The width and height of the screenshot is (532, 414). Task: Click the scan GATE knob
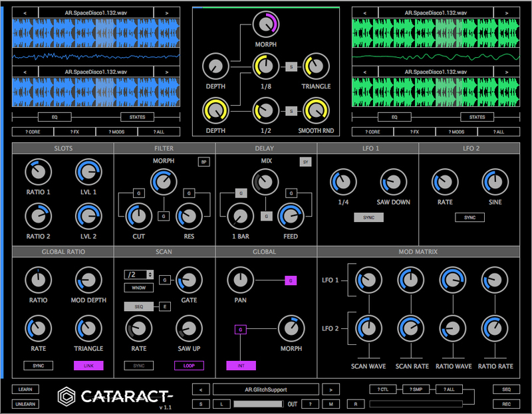click(189, 280)
